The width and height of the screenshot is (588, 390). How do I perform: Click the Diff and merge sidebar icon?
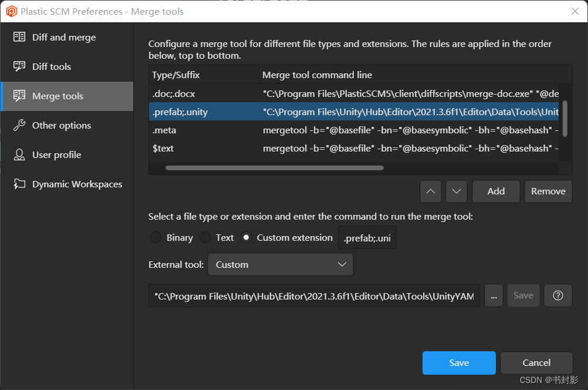coord(19,37)
